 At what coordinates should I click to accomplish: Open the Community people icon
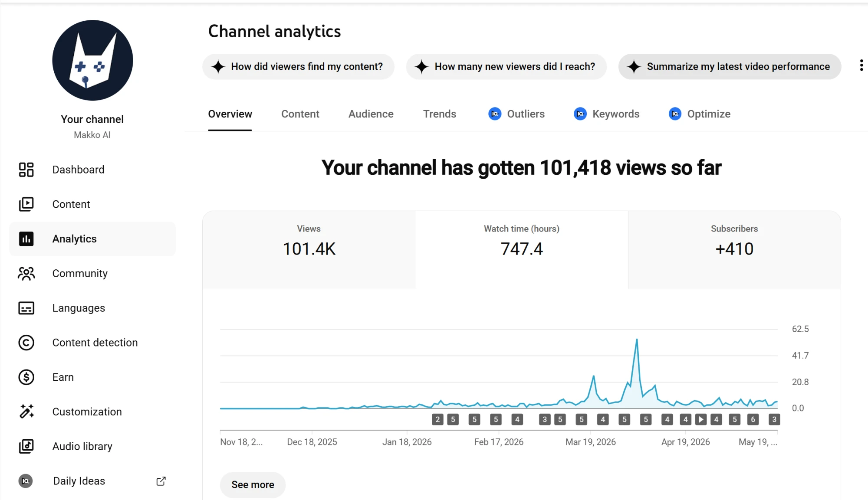click(26, 274)
